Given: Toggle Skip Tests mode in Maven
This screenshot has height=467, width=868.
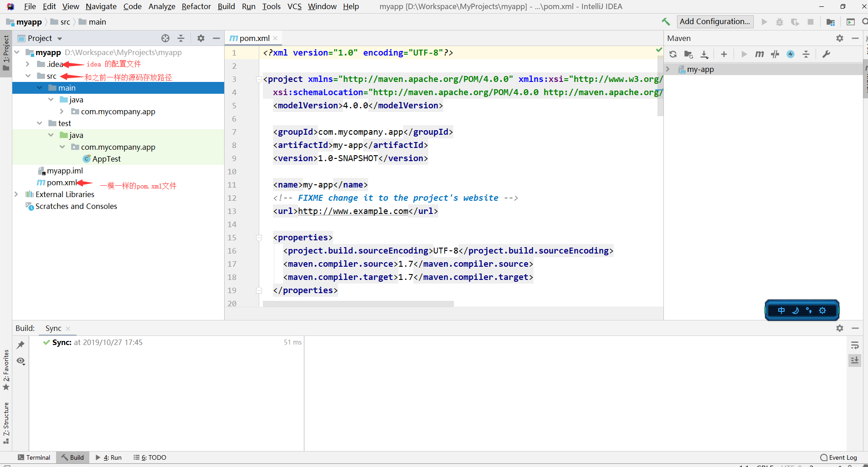Looking at the screenshot, I should [791, 55].
